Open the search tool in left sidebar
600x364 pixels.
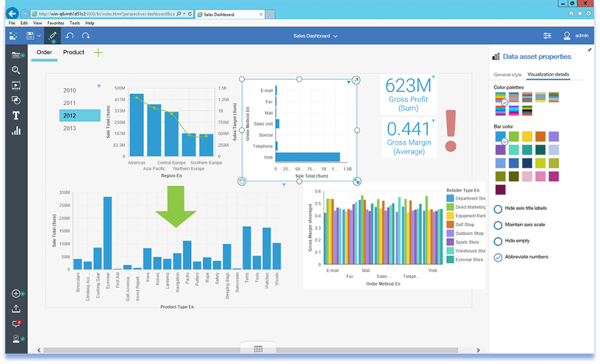pyautogui.click(x=16, y=70)
